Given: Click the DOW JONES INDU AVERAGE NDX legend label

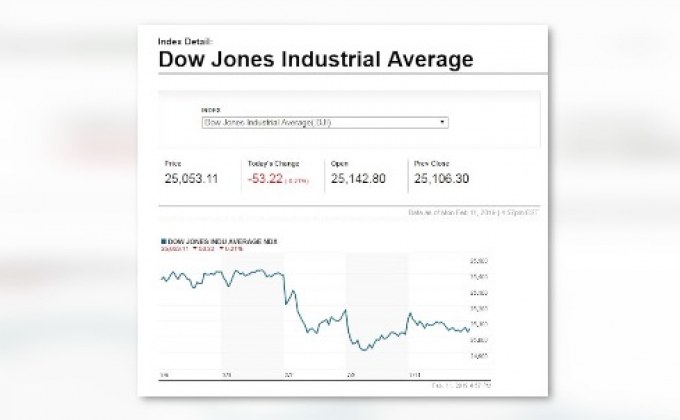Looking at the screenshot, I should tap(222, 241).
